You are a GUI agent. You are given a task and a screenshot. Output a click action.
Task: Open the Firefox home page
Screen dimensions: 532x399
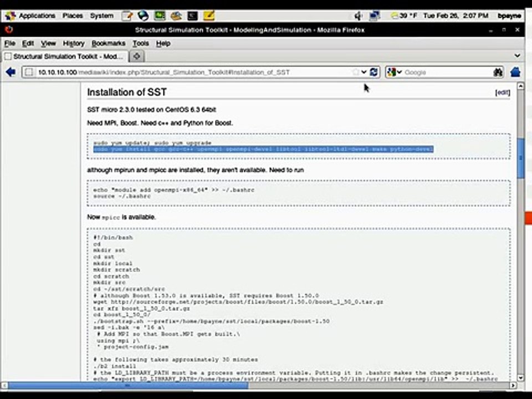tap(515, 72)
